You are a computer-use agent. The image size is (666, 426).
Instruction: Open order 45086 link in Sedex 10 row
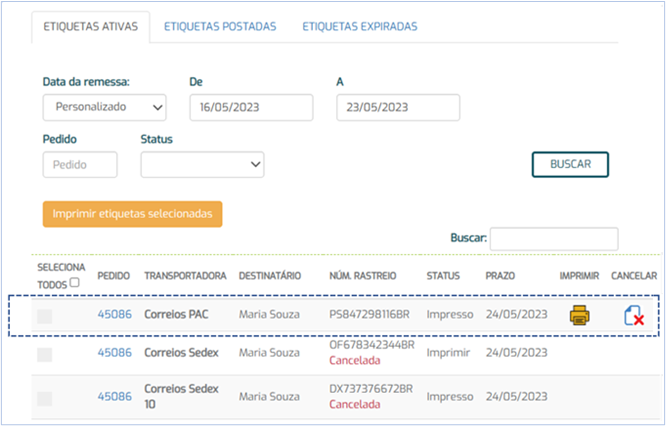pos(114,396)
